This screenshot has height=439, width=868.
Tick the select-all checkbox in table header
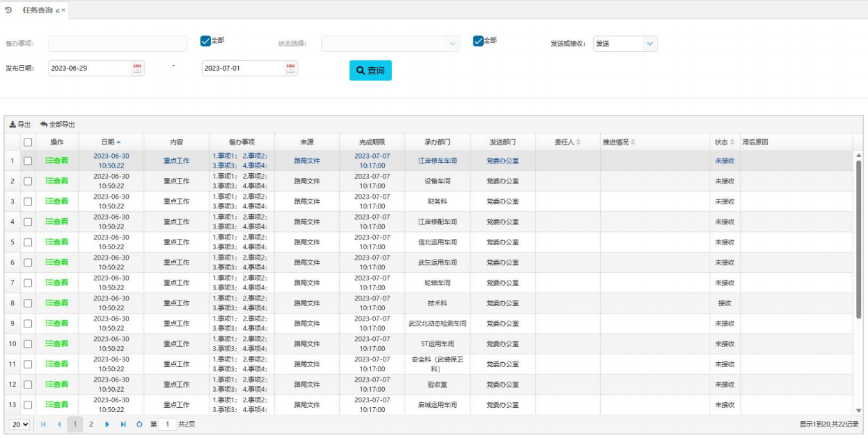coord(28,142)
